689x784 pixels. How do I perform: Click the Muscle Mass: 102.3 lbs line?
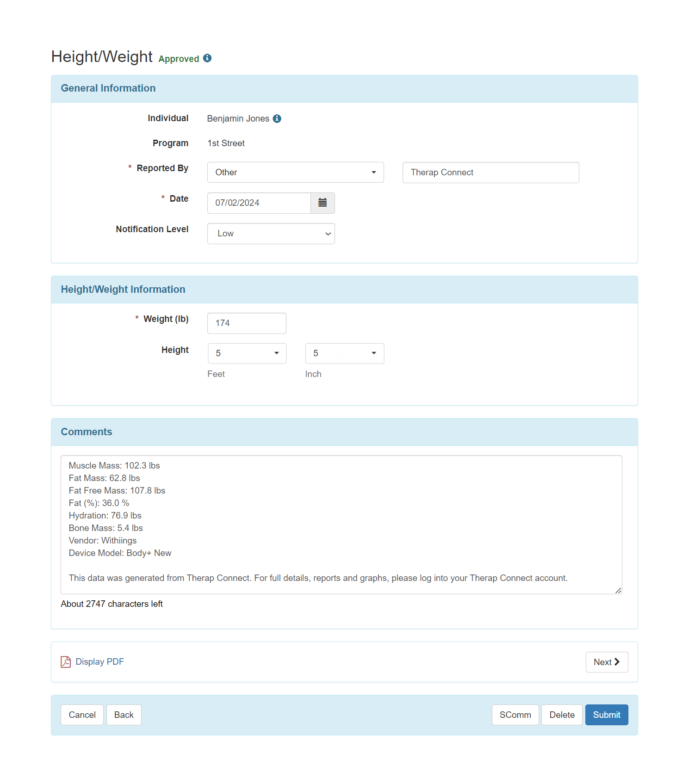click(114, 466)
